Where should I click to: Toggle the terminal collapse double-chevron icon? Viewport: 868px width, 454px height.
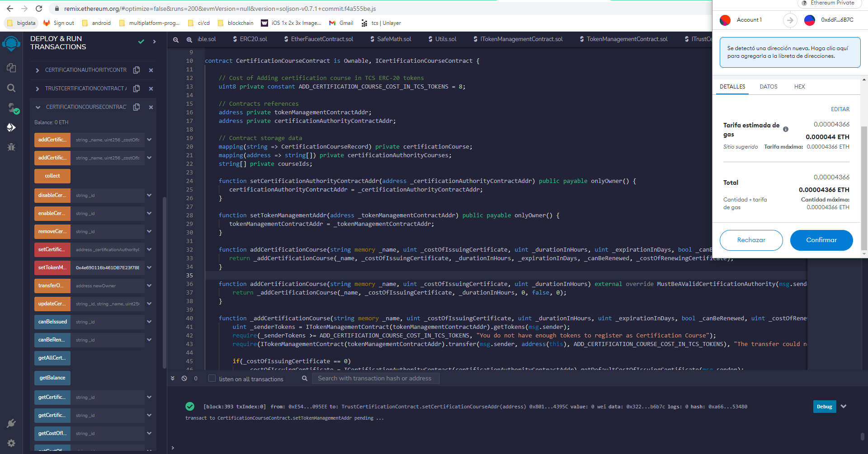(x=173, y=379)
